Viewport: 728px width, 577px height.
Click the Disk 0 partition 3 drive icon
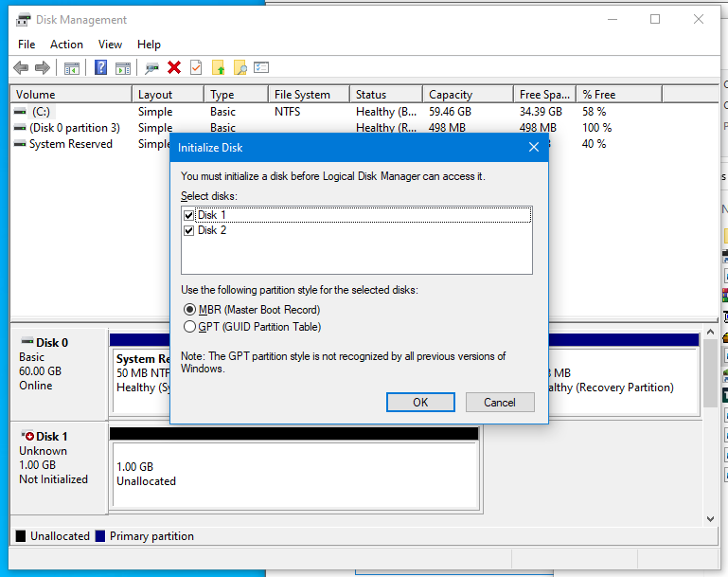(20, 128)
